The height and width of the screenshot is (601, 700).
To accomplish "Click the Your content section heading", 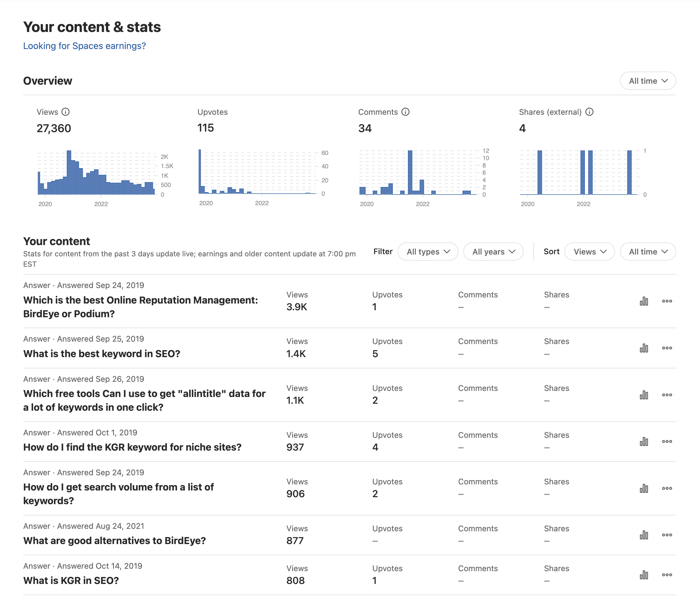I will click(56, 241).
